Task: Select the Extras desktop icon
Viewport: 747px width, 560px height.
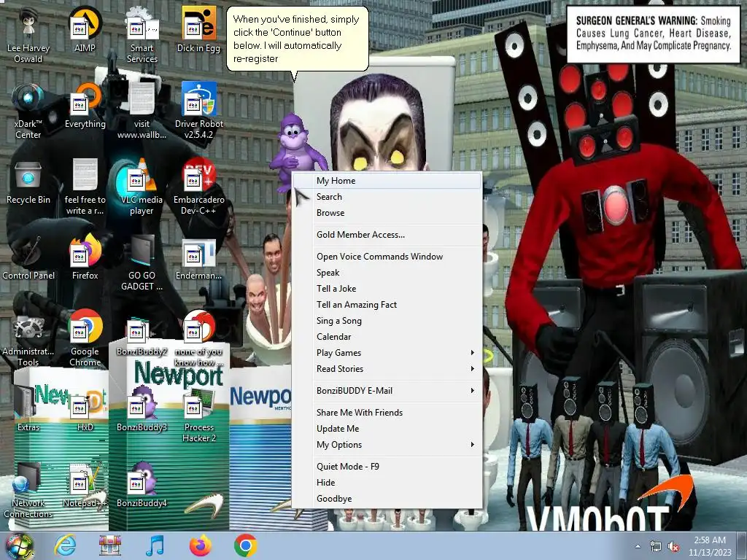Action: tap(28, 408)
